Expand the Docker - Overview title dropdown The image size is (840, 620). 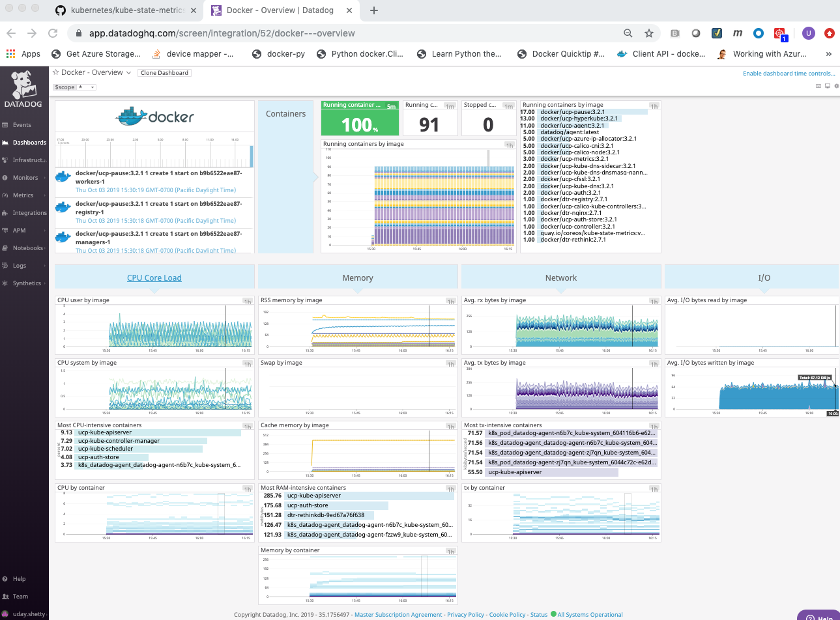tap(128, 73)
